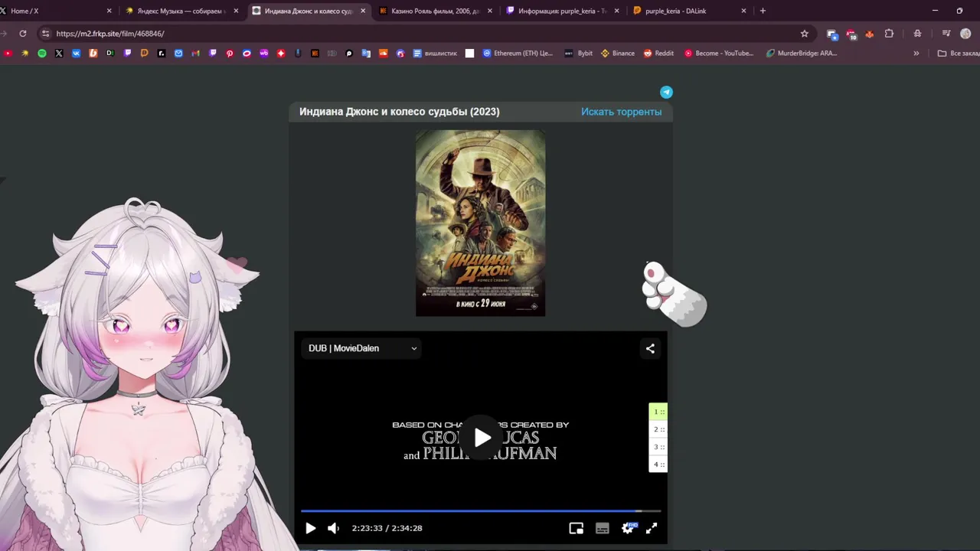Open the Spotify bookmark icon
Image resolution: width=980 pixels, height=551 pixels.
coord(42,54)
